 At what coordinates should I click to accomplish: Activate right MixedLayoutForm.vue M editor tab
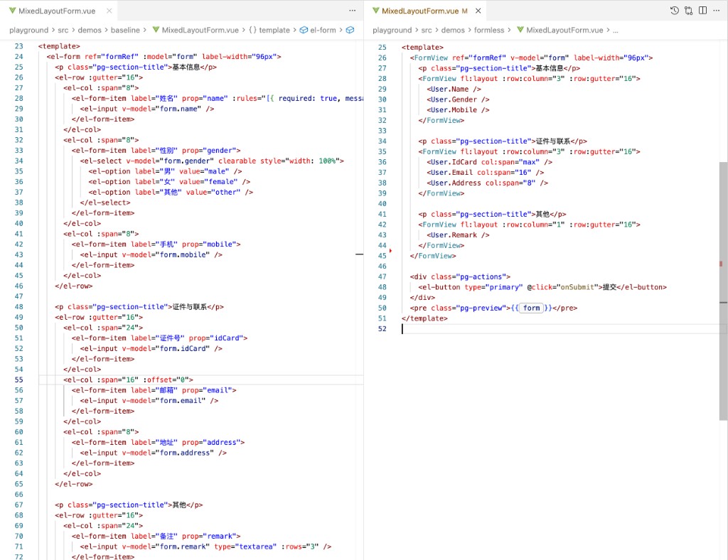[424, 11]
